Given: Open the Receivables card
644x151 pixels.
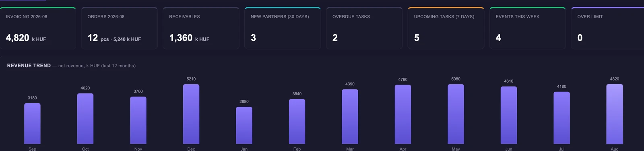Looking at the screenshot, I should pos(201,28).
